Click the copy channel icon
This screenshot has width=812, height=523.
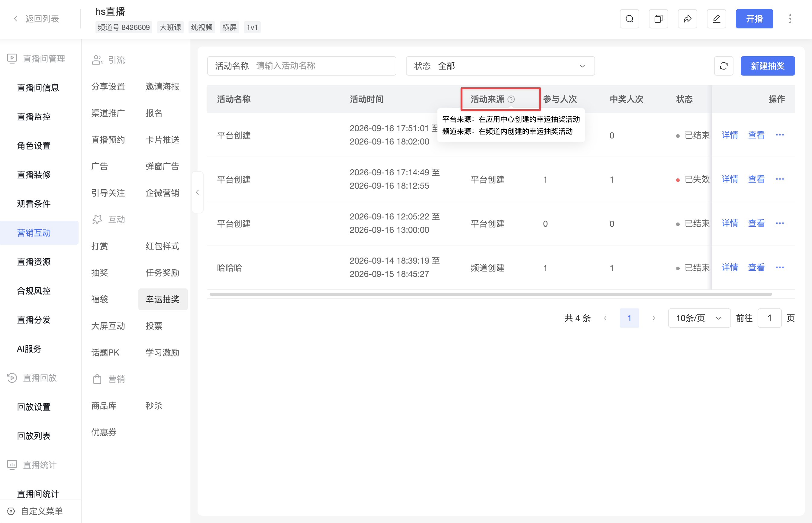coord(658,19)
